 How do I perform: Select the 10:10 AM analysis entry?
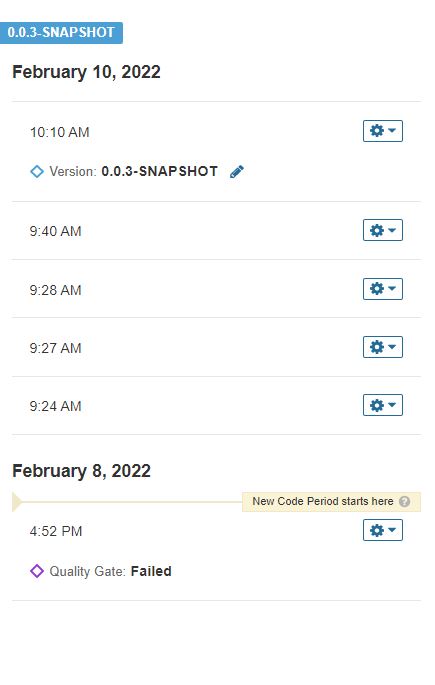click(x=217, y=152)
